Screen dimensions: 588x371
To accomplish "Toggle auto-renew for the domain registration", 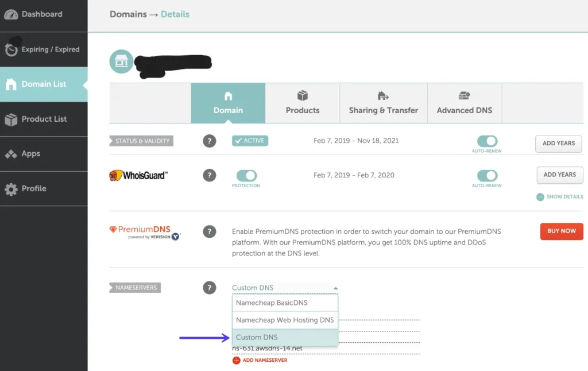I will (488, 140).
